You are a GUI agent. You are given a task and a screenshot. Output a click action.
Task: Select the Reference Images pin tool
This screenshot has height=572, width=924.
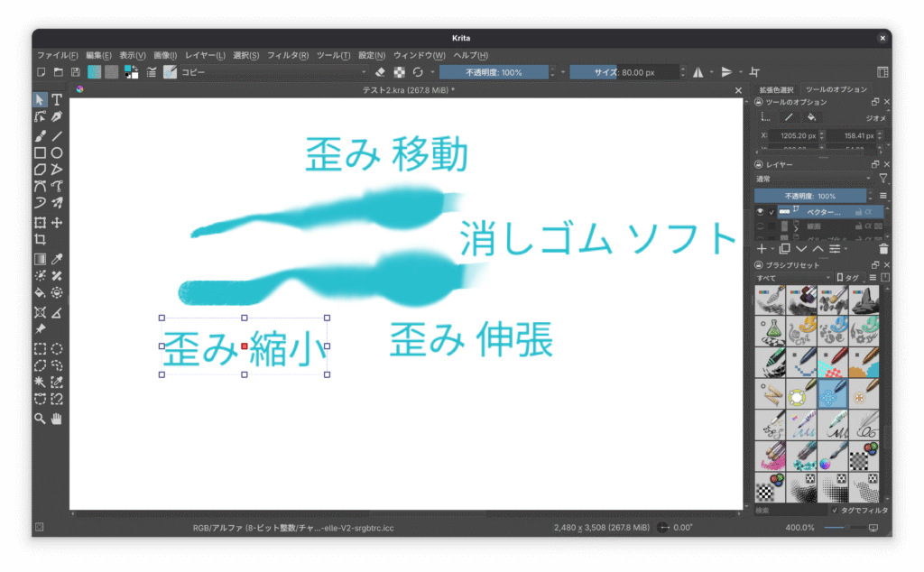click(x=40, y=328)
